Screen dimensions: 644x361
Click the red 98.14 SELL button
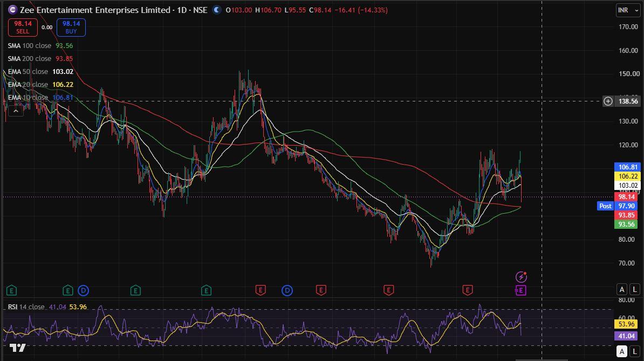pyautogui.click(x=23, y=28)
